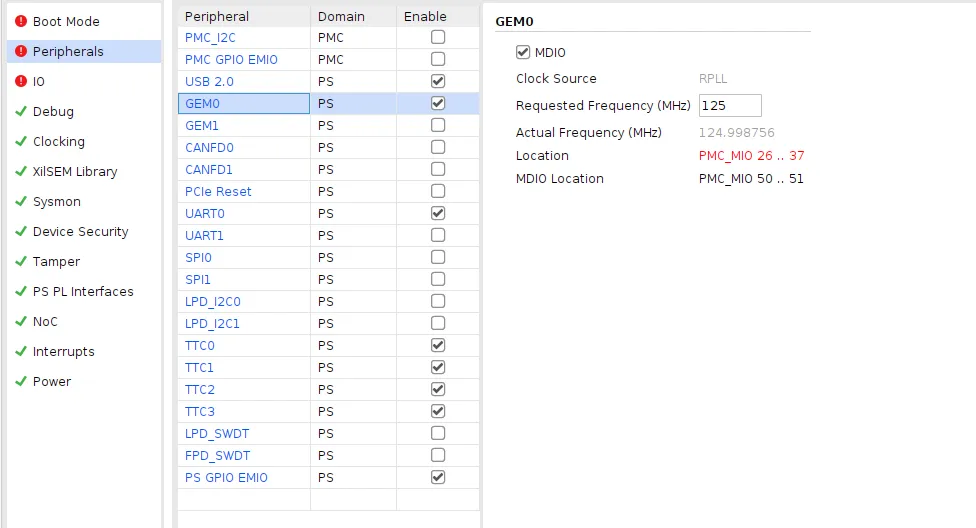976x528 pixels.
Task: Select the PCIe Reset peripheral
Action: click(218, 191)
